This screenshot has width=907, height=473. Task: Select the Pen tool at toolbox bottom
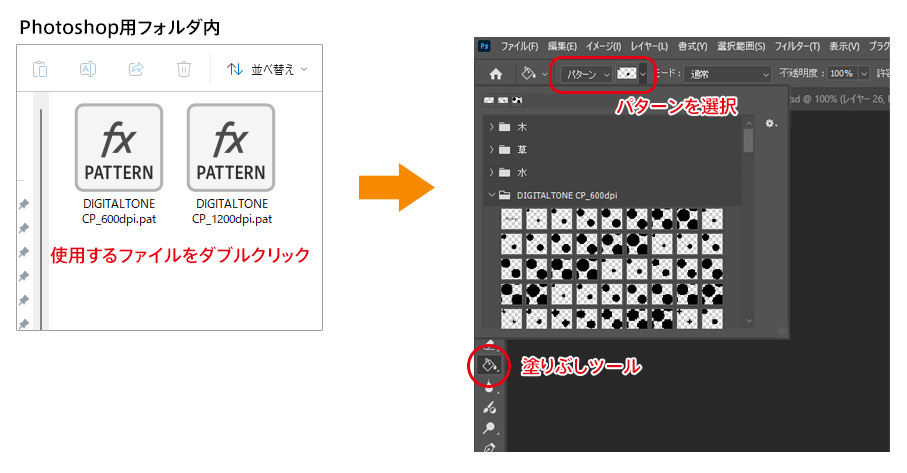point(489,448)
